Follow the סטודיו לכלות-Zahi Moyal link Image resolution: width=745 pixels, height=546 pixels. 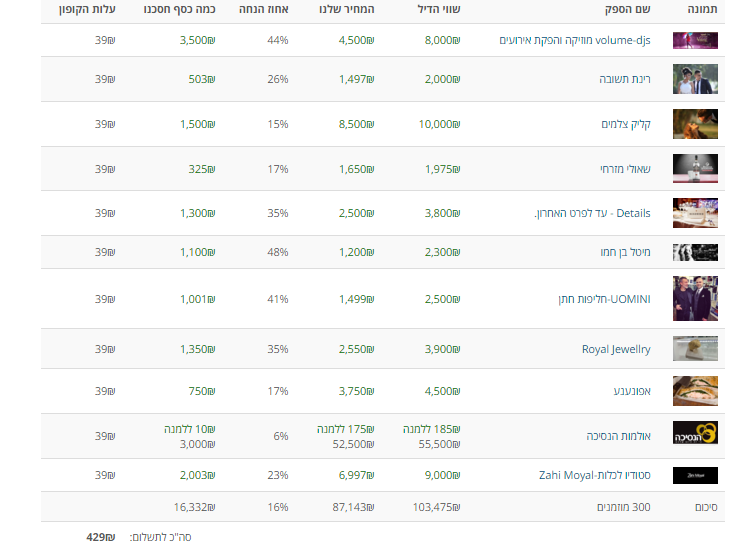tap(594, 475)
